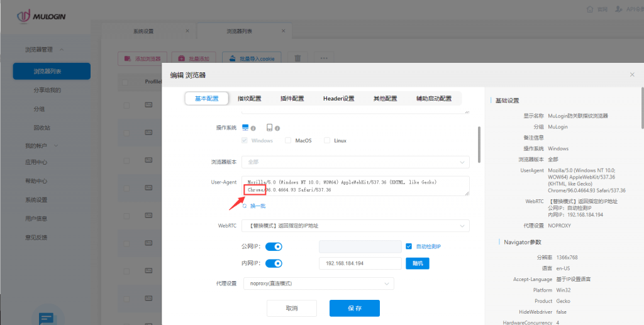
Task: Click the 基础设置 heading in summary panel
Action: click(x=507, y=101)
